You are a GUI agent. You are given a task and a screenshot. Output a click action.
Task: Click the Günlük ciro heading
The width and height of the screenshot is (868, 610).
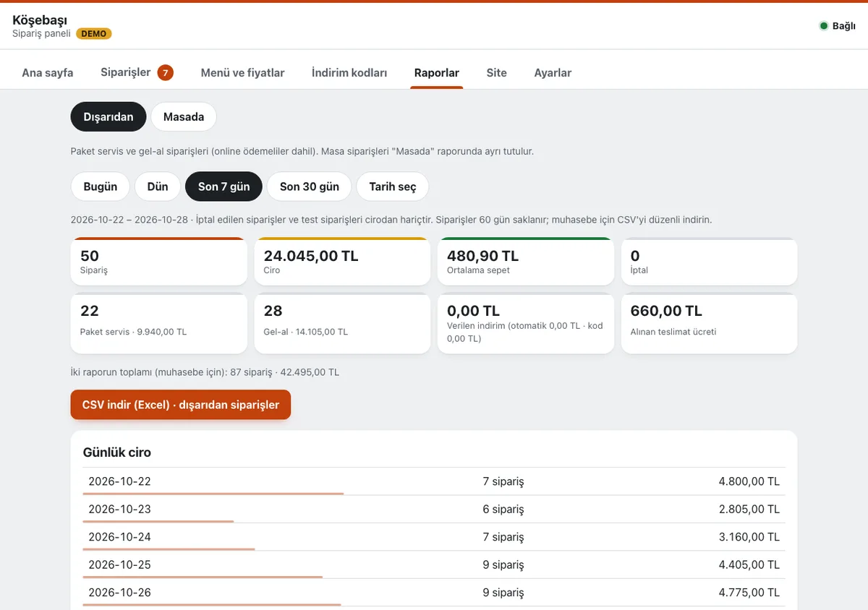[117, 452]
